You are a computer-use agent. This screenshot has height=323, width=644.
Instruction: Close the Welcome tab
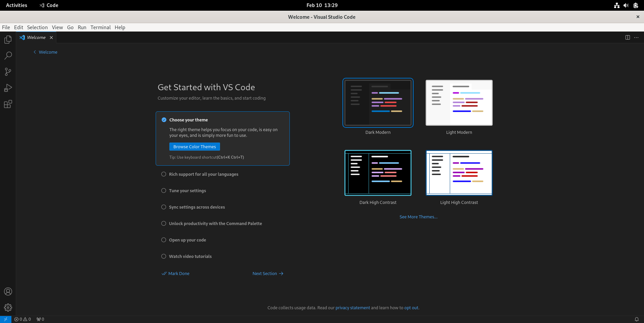(x=51, y=38)
